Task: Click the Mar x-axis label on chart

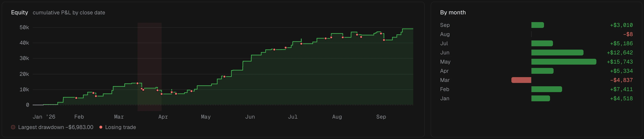Action: click(119, 117)
